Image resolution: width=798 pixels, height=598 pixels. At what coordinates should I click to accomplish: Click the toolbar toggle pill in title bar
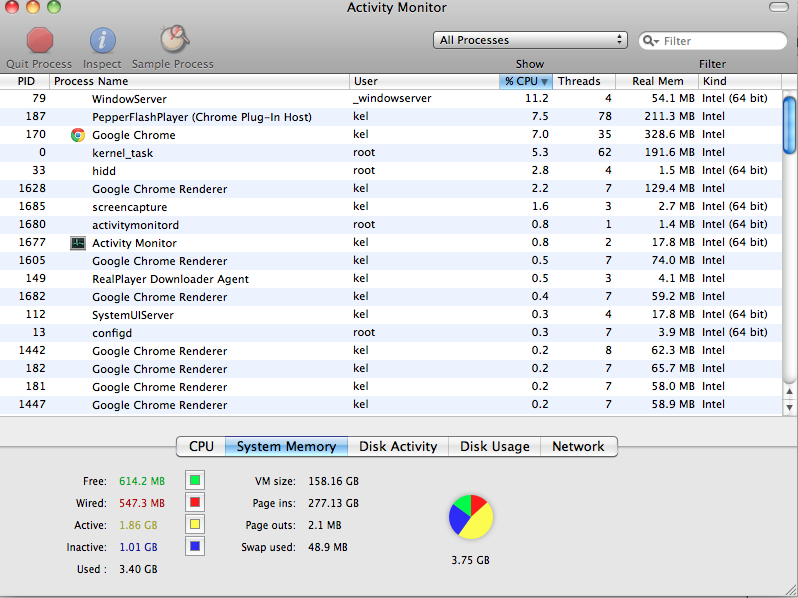tap(779, 7)
